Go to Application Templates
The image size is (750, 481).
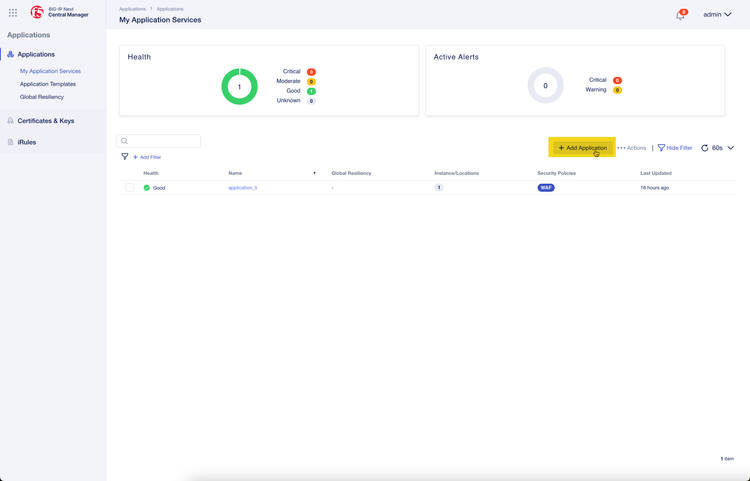(x=48, y=84)
